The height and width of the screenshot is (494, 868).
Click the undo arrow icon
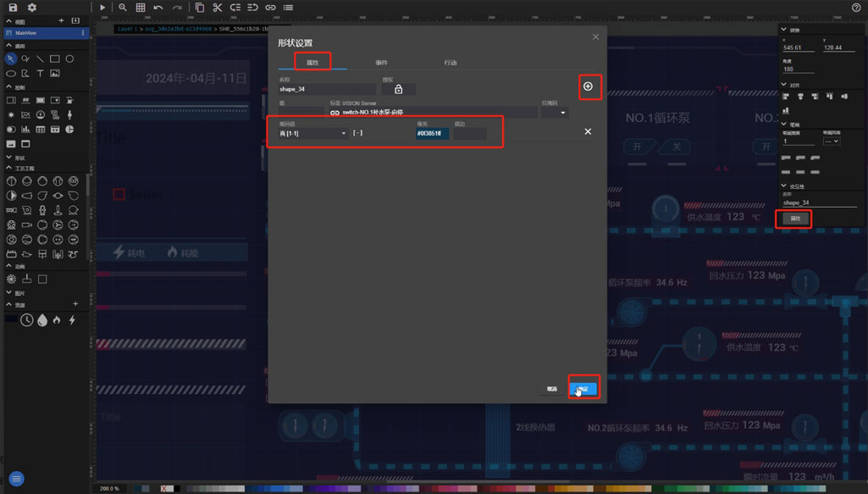point(158,8)
